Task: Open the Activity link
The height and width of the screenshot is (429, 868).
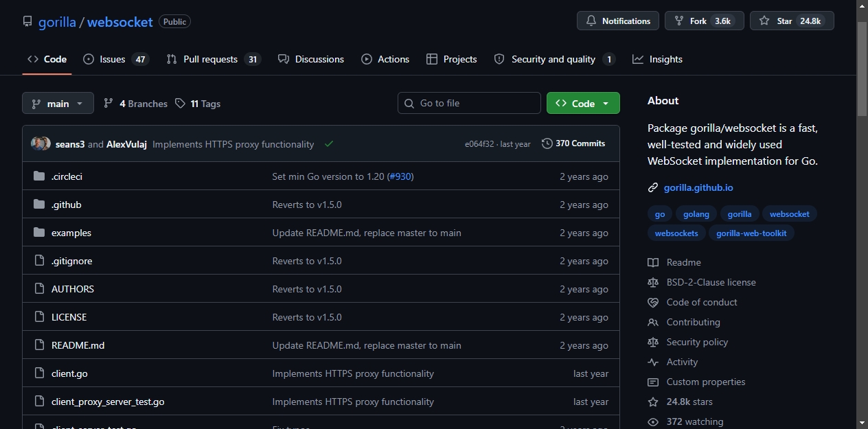Action: [672, 362]
